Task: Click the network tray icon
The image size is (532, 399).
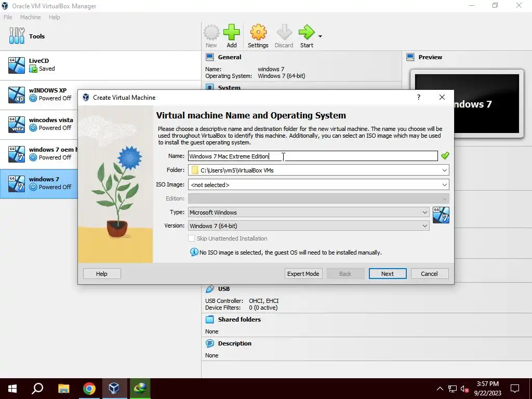Action: click(x=453, y=389)
